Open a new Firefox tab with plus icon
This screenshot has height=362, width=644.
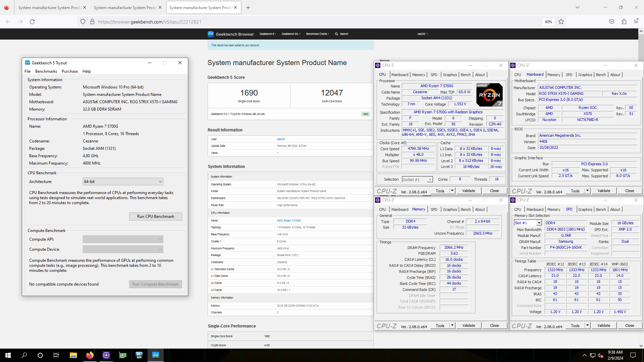point(248,7)
